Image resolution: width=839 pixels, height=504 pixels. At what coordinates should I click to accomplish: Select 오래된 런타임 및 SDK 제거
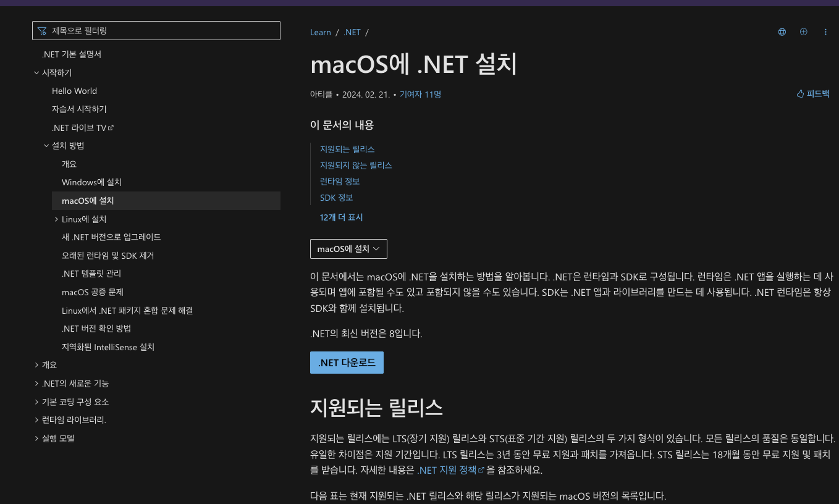(108, 256)
